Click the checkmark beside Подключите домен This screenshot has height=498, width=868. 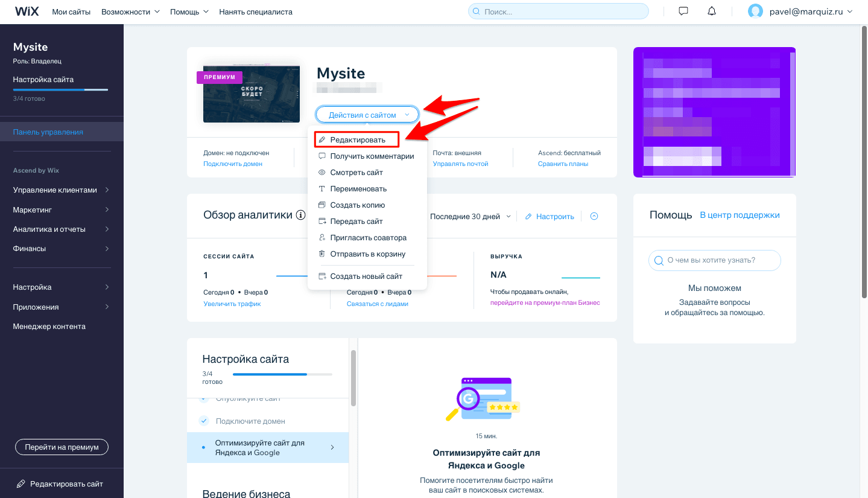tap(204, 421)
